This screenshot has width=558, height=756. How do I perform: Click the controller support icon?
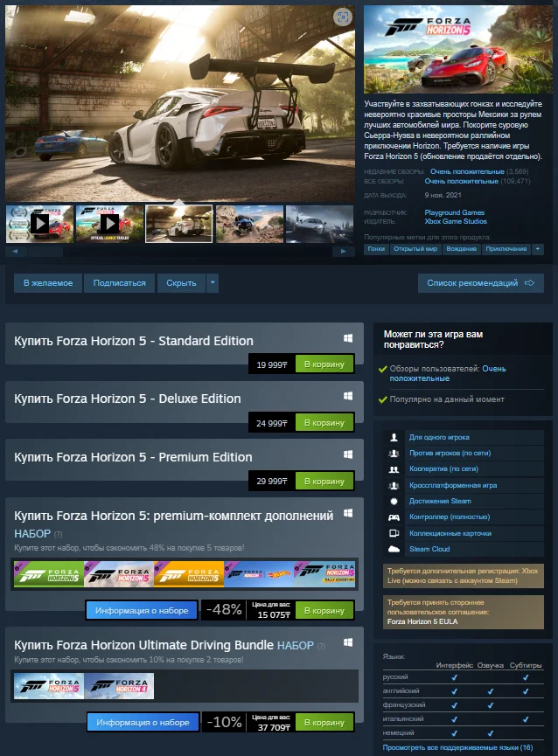pos(394,517)
